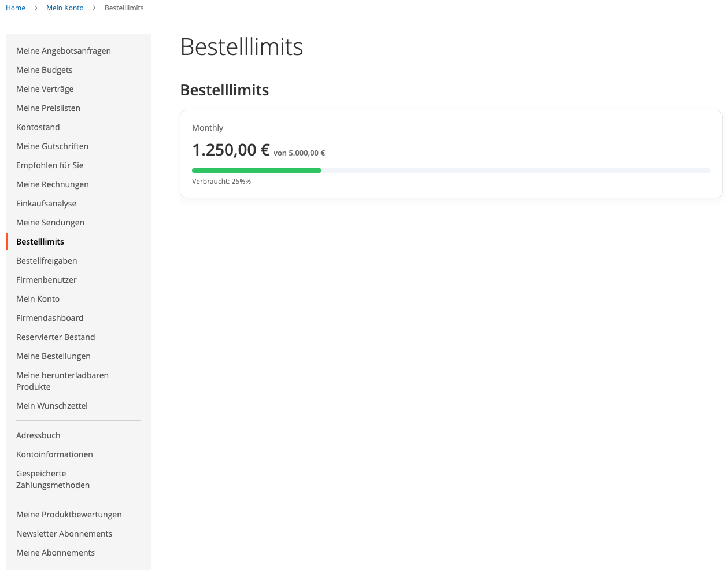Open Meine Bestellungen list
The width and height of the screenshot is (728, 573).
pyautogui.click(x=53, y=356)
